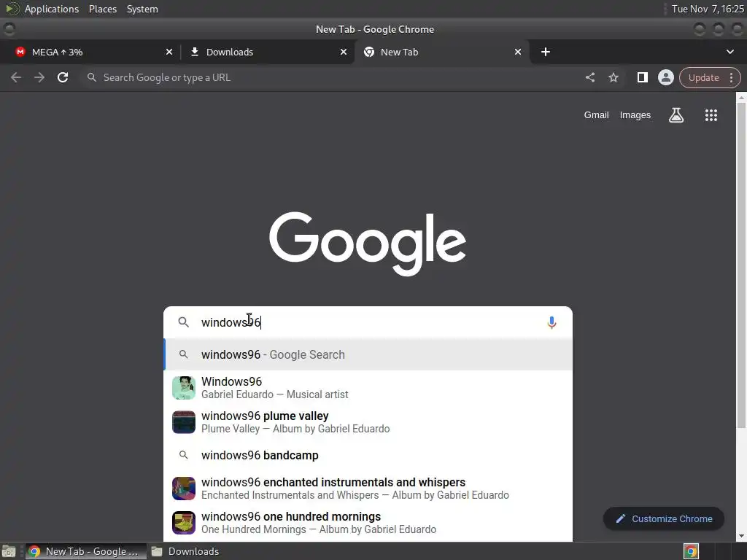Select the 'windows96 bandcamp' suggestion

pyautogui.click(x=368, y=455)
